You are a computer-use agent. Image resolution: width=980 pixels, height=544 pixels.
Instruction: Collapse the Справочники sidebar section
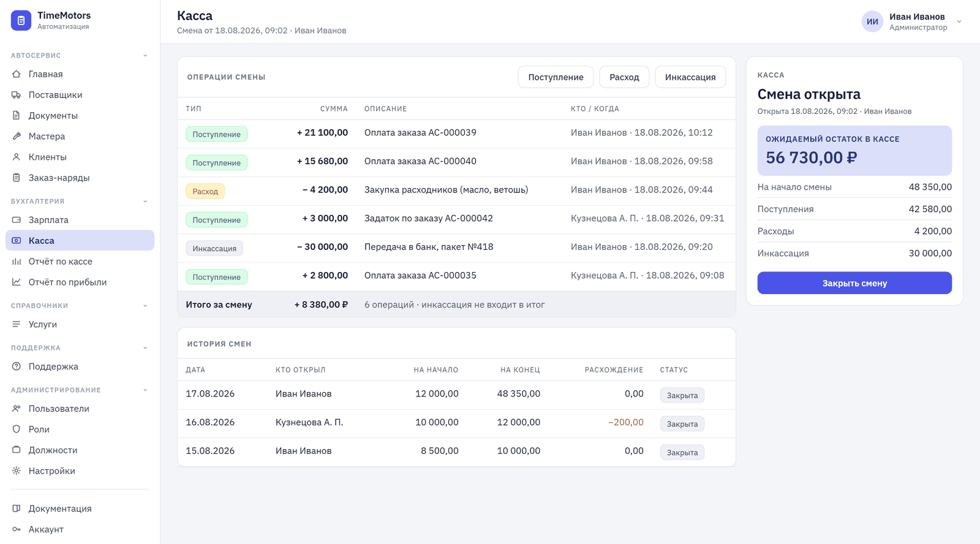(x=145, y=306)
